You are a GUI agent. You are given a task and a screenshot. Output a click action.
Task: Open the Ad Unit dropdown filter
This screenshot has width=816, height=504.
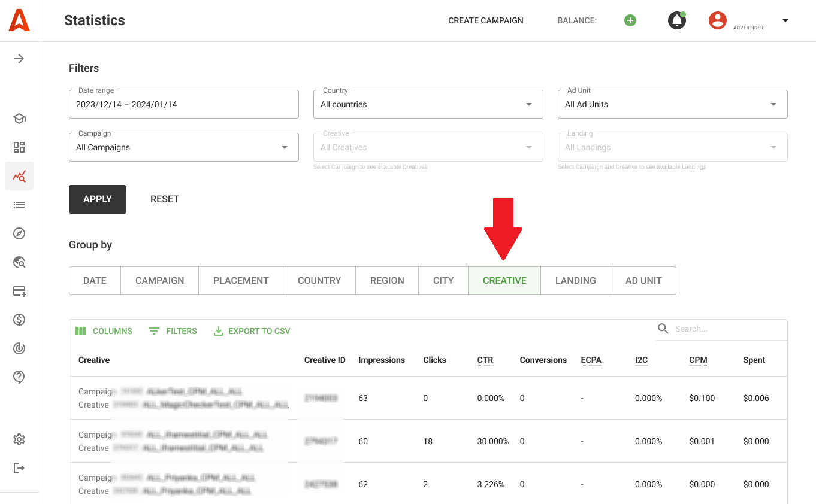[672, 104]
